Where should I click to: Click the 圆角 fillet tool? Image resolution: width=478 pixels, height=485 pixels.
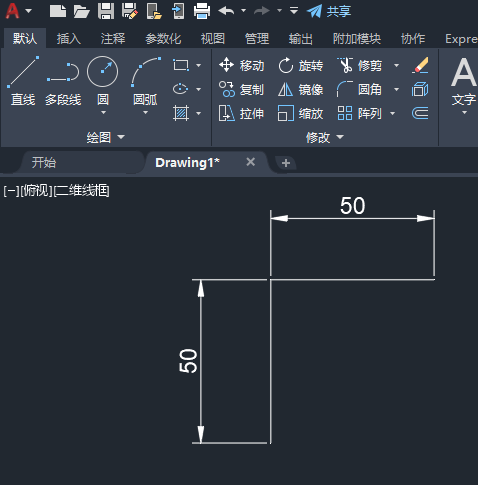[360, 89]
